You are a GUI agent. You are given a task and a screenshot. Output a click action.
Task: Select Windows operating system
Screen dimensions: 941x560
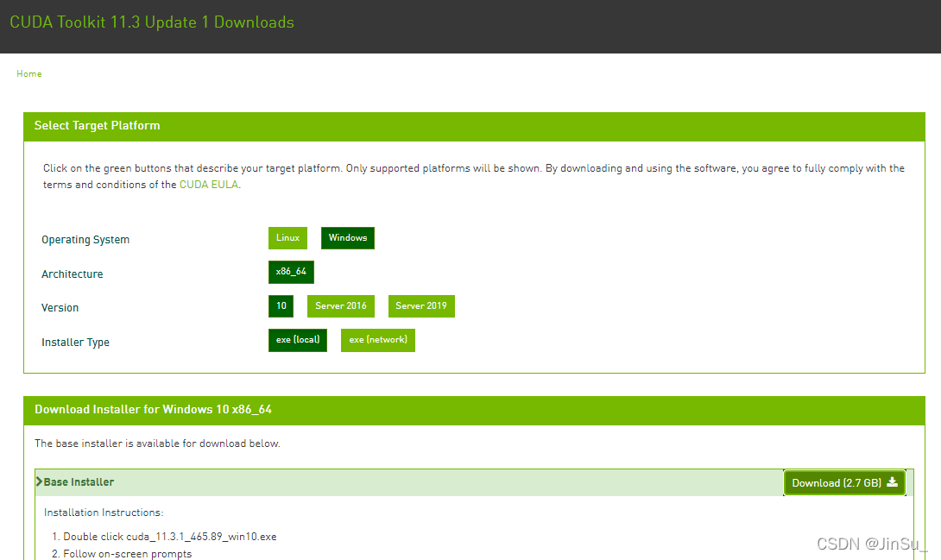click(347, 238)
